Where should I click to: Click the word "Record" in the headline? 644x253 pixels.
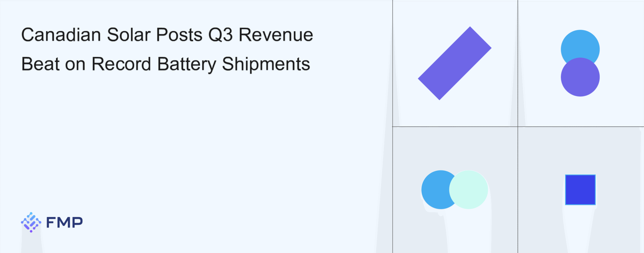tap(121, 64)
